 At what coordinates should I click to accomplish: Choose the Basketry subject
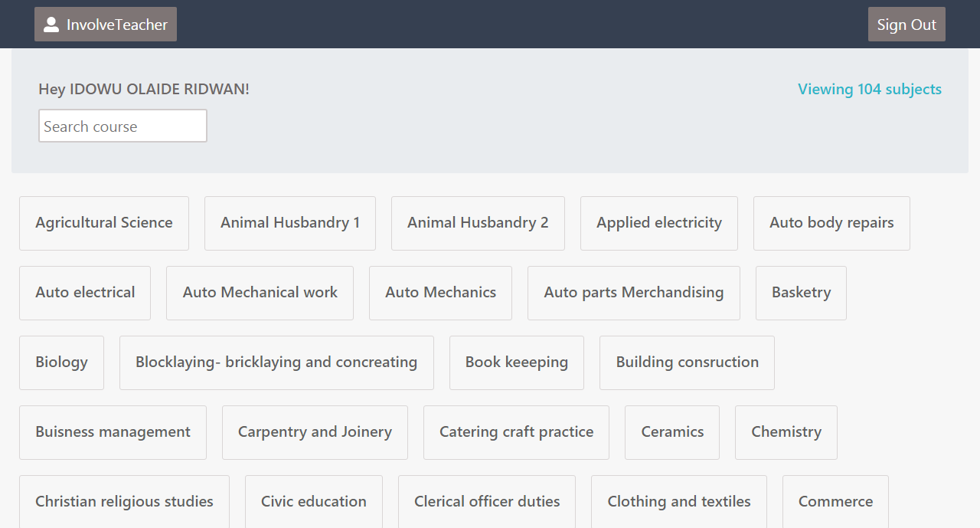[801, 293]
